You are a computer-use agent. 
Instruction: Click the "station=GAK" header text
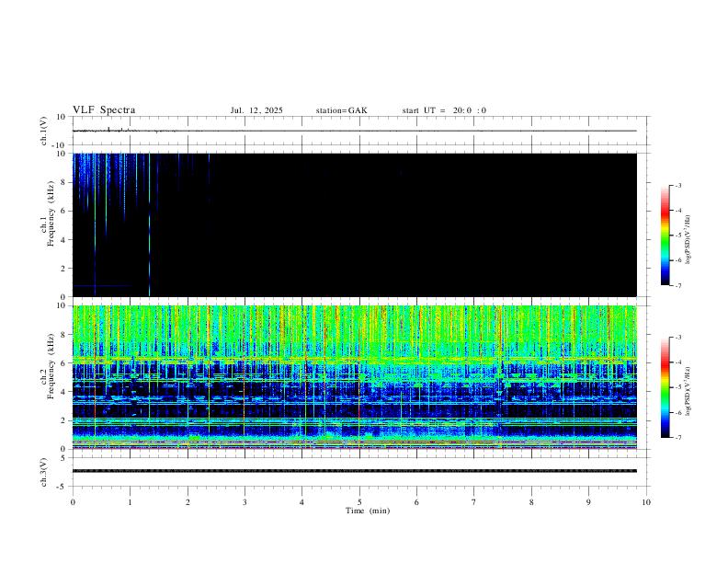tap(341, 110)
